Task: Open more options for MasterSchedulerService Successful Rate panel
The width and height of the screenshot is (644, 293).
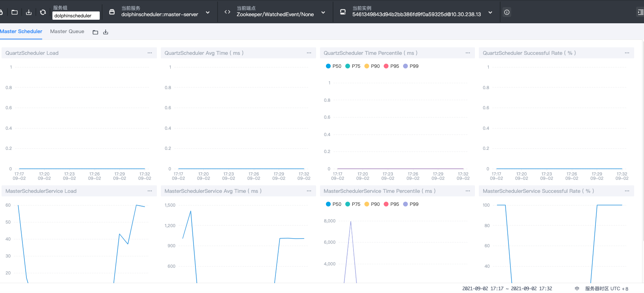Action: (x=627, y=191)
